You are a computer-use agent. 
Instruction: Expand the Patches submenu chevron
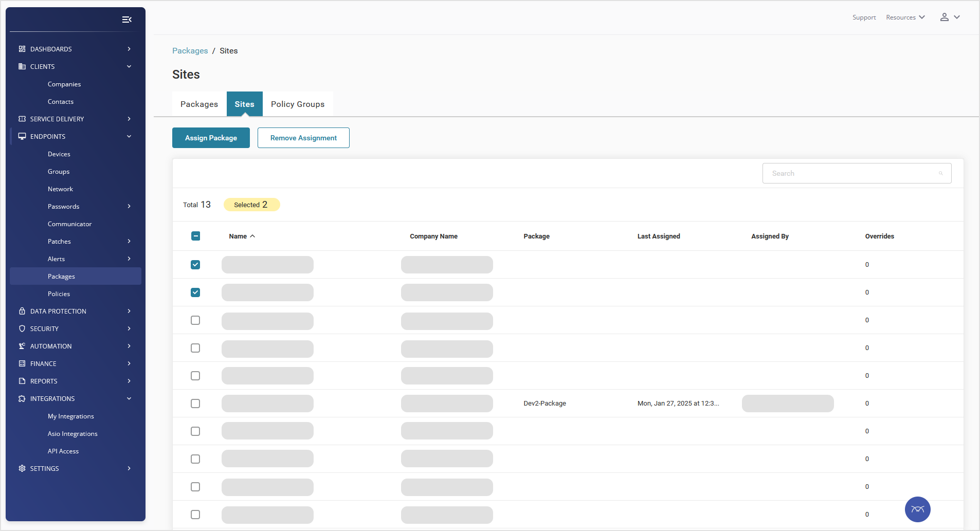coord(128,241)
